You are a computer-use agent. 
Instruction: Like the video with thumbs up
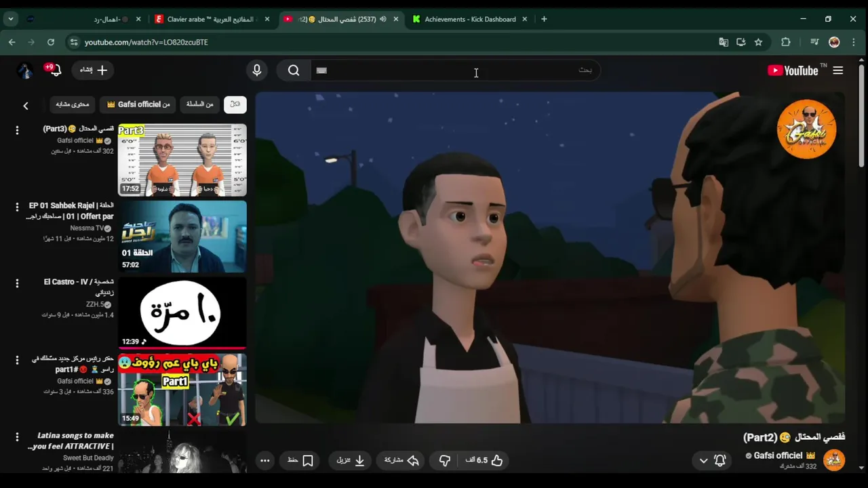[x=484, y=460]
